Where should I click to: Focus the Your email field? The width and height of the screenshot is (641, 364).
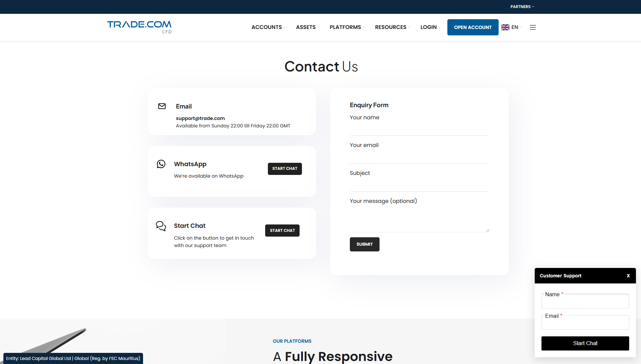click(x=419, y=157)
